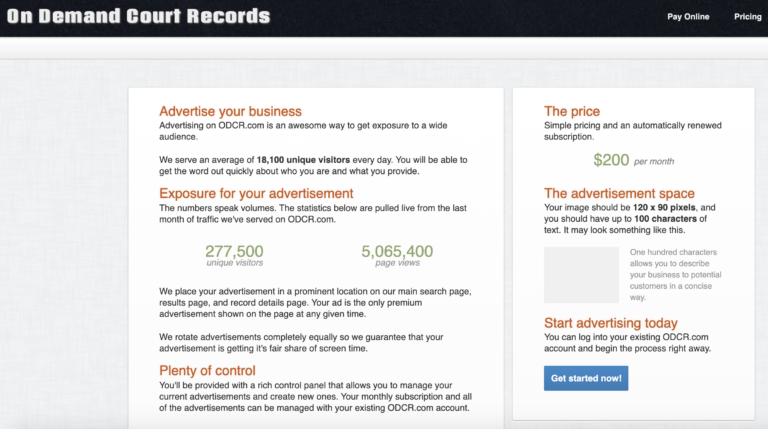Click the 5,065,400 page views figure
The height and width of the screenshot is (429, 768).
click(397, 251)
